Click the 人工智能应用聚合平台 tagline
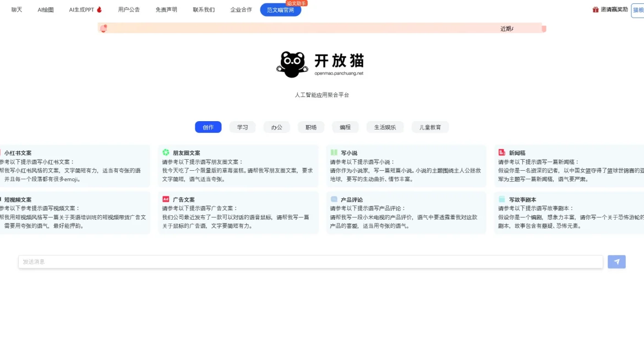The image size is (644, 358). tap(321, 95)
